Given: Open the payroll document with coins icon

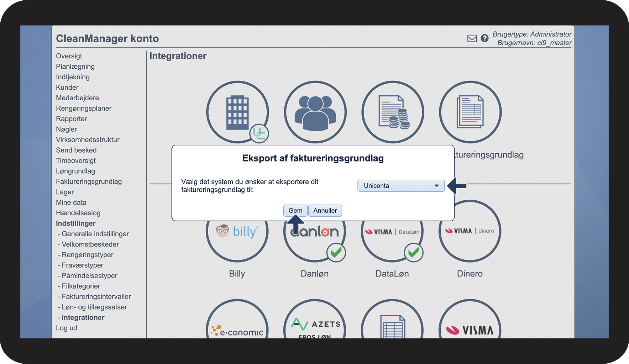Looking at the screenshot, I should click(393, 112).
